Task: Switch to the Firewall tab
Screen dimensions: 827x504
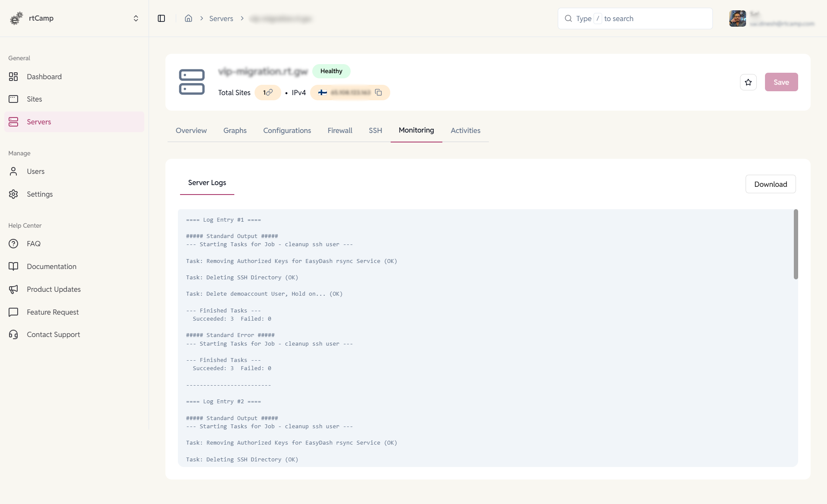Action: 340,130
